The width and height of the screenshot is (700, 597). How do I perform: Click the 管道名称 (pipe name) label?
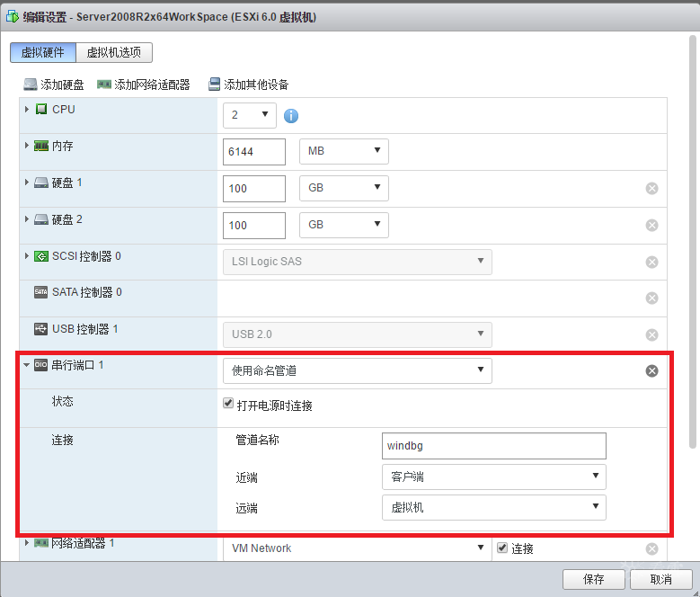coord(258,441)
